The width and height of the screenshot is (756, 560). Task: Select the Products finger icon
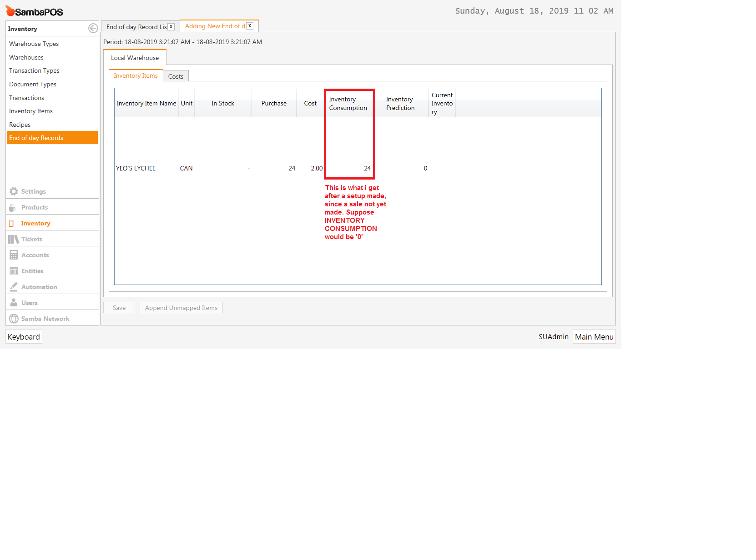13,207
